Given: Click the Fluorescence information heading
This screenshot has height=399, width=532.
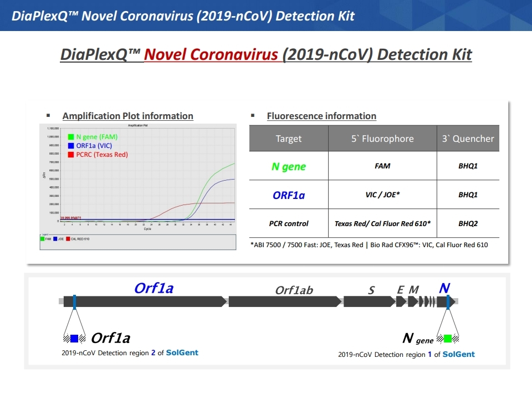Looking at the screenshot, I should [321, 116].
